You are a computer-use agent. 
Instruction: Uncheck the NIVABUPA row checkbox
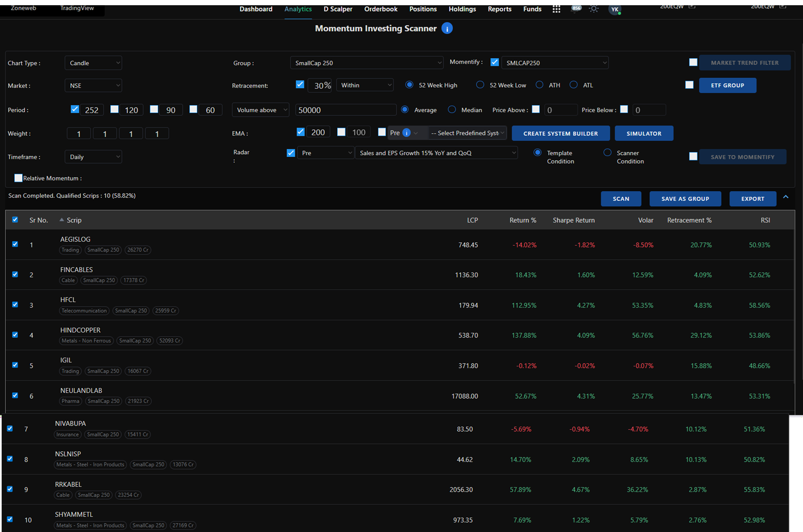click(10, 429)
